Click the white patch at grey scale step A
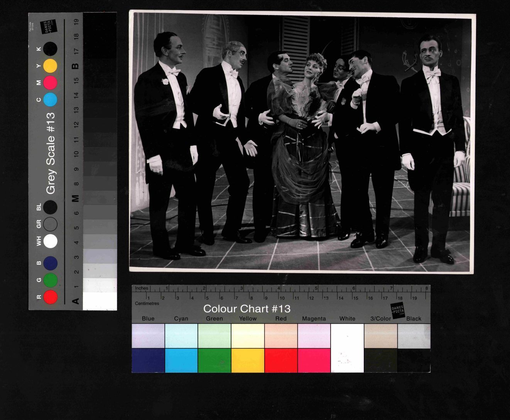510x420 pixels. click(100, 301)
